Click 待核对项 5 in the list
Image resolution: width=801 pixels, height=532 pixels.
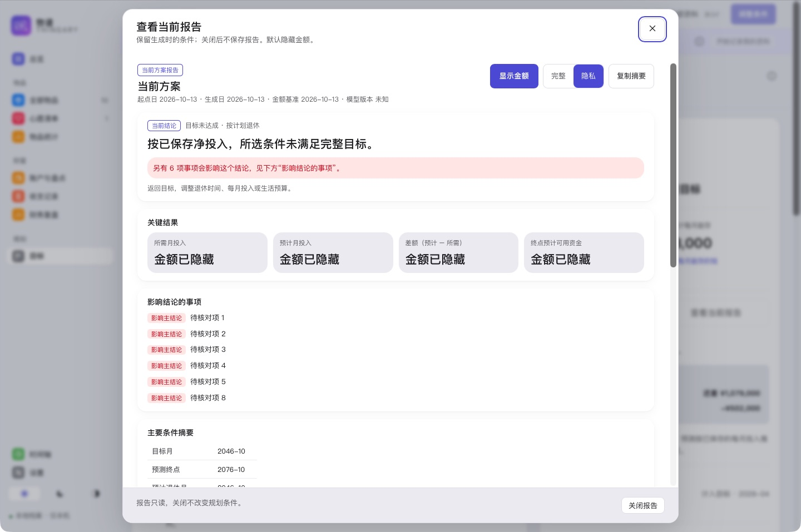pos(208,382)
